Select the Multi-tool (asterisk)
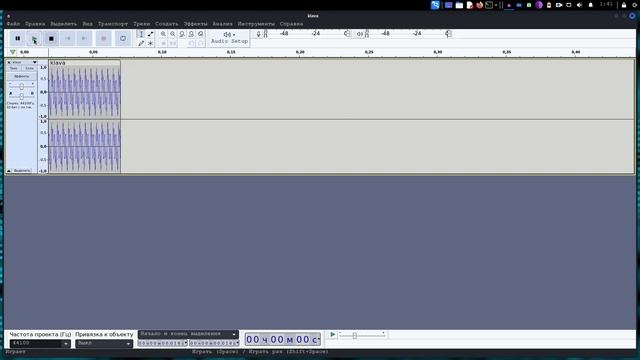The height and width of the screenshot is (360, 640). (151, 43)
